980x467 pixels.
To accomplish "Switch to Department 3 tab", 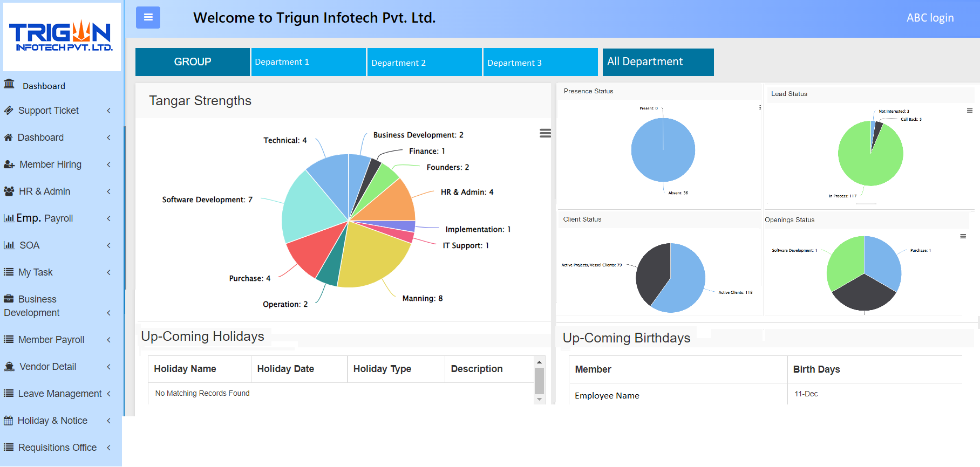I will [541, 62].
